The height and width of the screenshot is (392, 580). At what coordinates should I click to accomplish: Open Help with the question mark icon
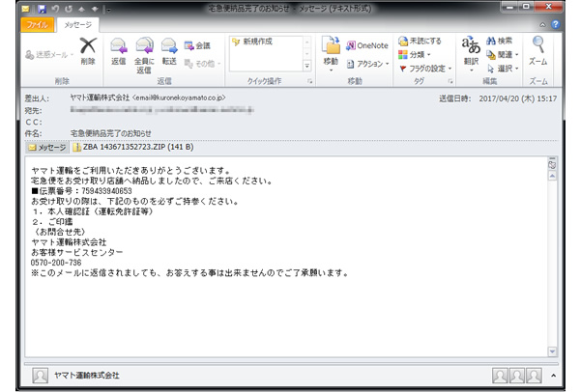(x=555, y=24)
